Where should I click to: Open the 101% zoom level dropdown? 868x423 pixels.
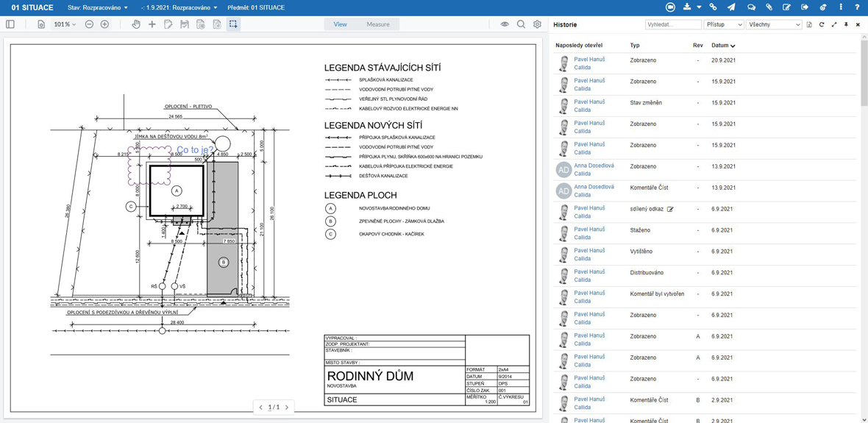65,24
